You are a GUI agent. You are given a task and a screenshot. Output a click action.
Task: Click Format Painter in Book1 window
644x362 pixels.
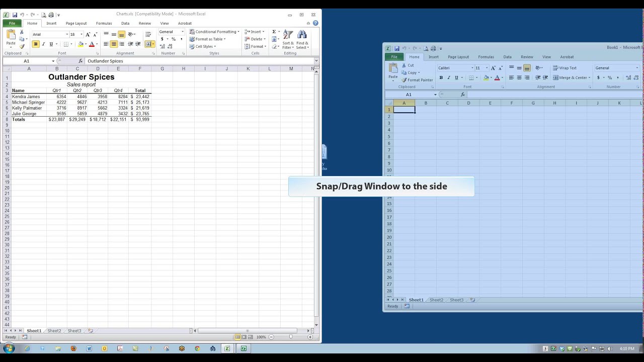pos(417,80)
